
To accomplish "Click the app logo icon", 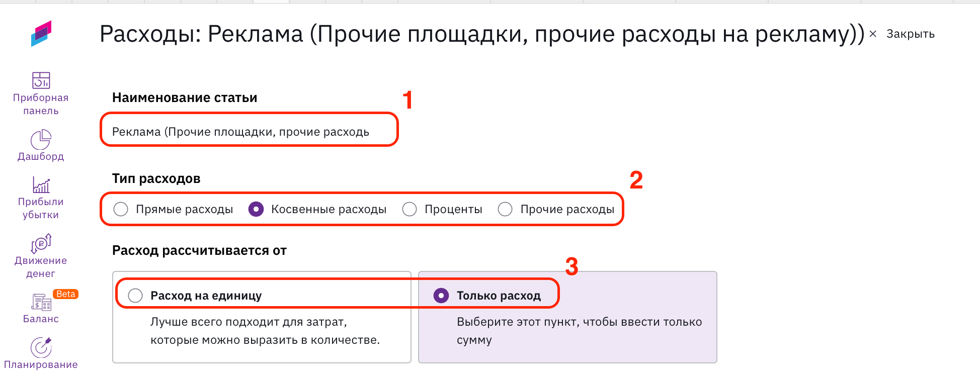I will [41, 34].
